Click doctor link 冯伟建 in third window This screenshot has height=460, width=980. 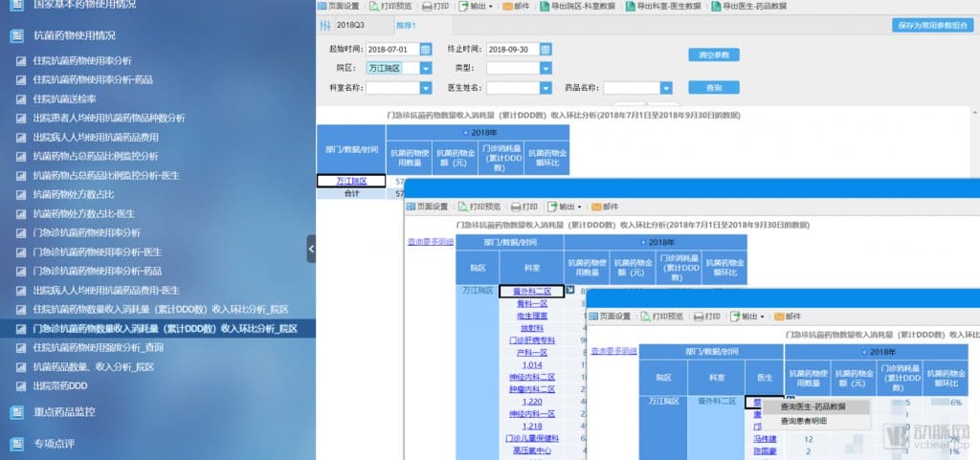[x=765, y=439]
